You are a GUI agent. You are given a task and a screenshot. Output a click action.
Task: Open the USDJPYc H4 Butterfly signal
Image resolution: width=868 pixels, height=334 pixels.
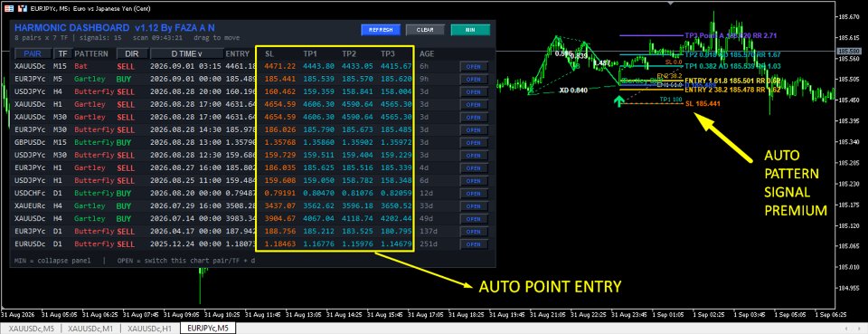[473, 91]
